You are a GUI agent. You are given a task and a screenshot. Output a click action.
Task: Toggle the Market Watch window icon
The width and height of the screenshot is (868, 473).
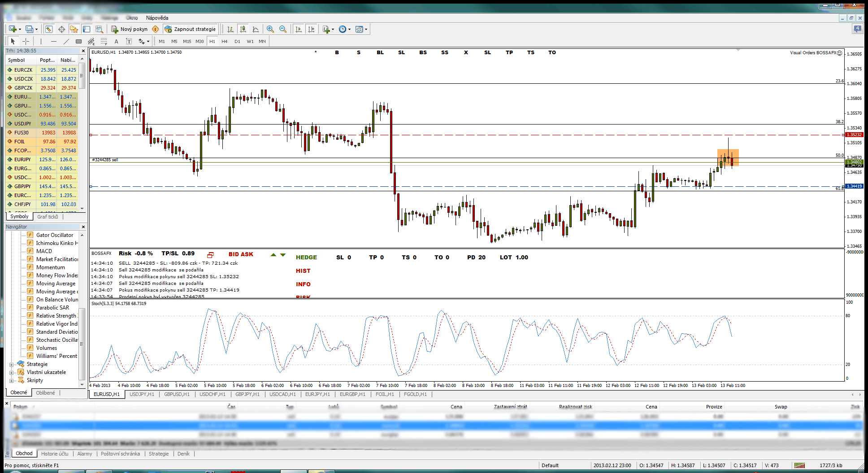pos(49,29)
